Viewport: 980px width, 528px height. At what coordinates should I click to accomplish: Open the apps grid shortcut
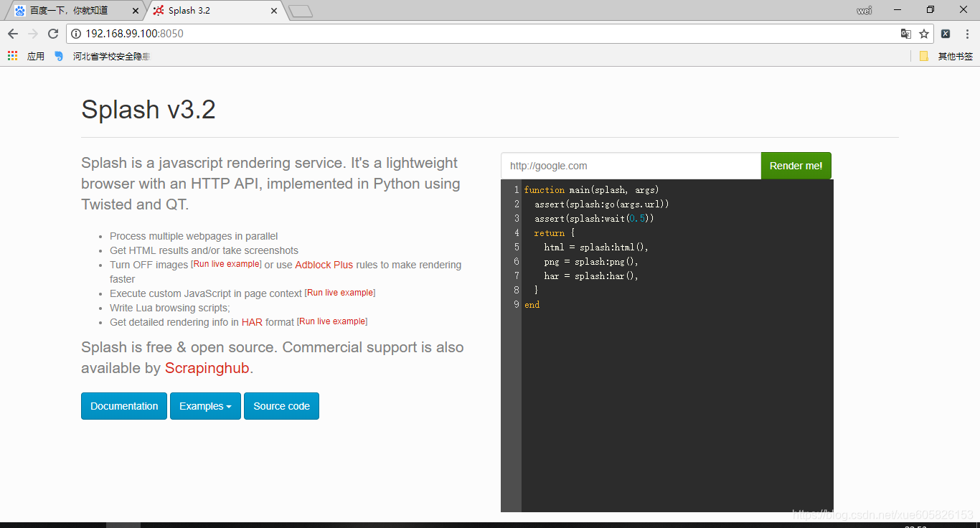tap(12, 56)
